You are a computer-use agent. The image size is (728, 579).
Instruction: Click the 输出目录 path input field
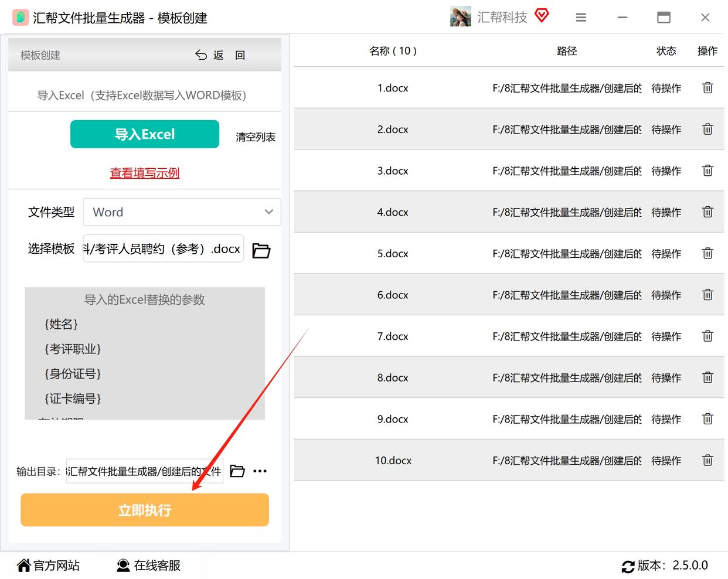[x=145, y=471]
